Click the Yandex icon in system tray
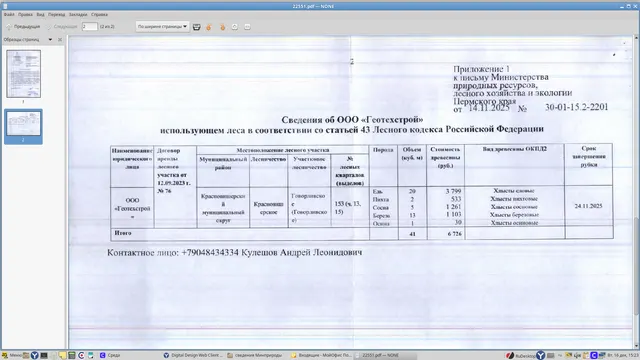The height and width of the screenshot is (360, 640). click(540, 356)
